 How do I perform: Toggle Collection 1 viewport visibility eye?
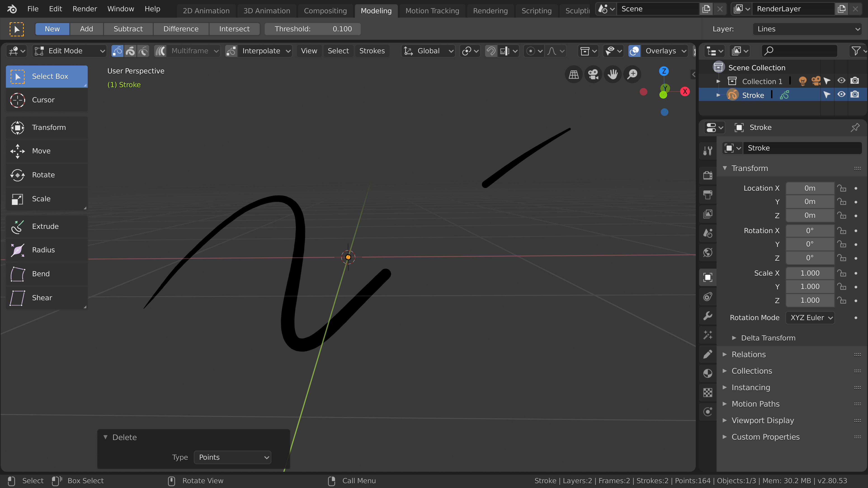(841, 81)
